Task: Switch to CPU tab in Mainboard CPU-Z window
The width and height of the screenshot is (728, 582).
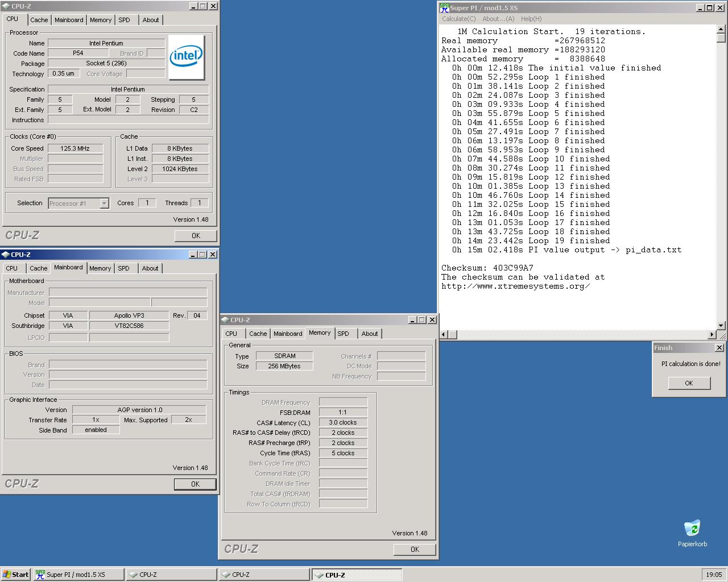Action: pyautogui.click(x=12, y=268)
